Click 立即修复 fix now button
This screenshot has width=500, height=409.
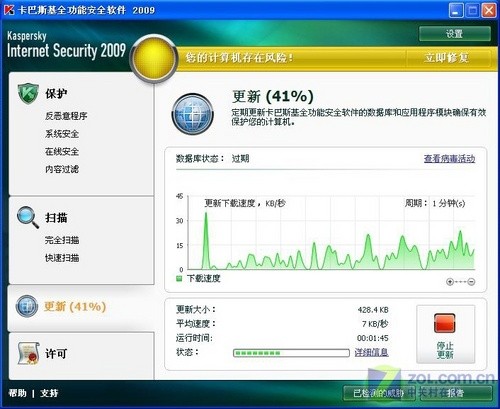point(446,58)
